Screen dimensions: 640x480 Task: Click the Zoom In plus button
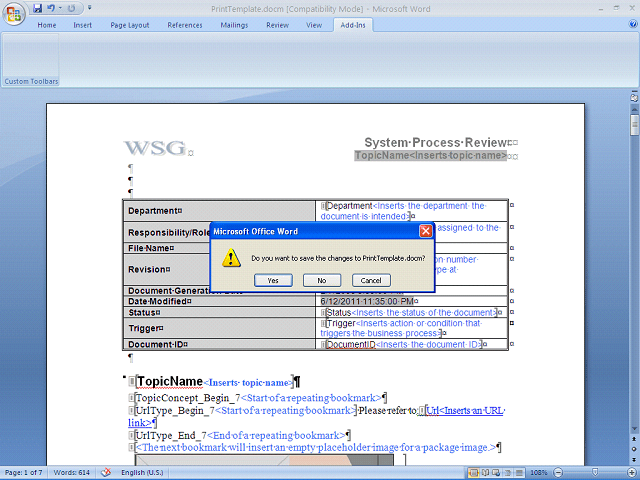click(632, 473)
